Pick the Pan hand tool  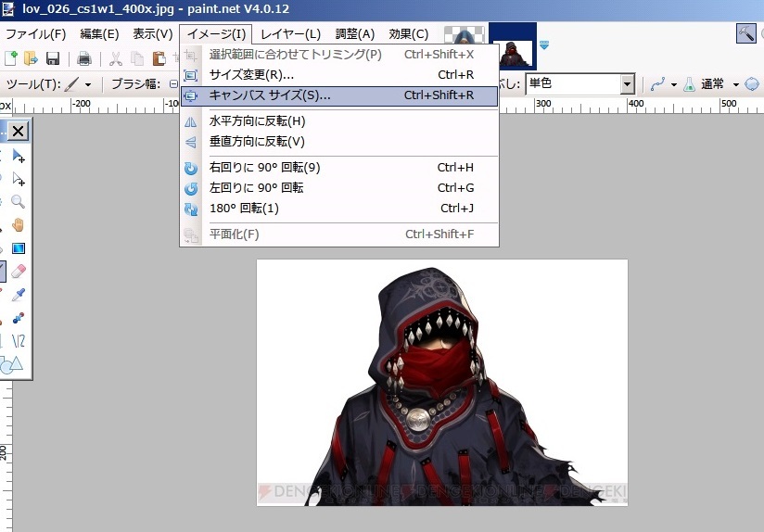click(18, 225)
